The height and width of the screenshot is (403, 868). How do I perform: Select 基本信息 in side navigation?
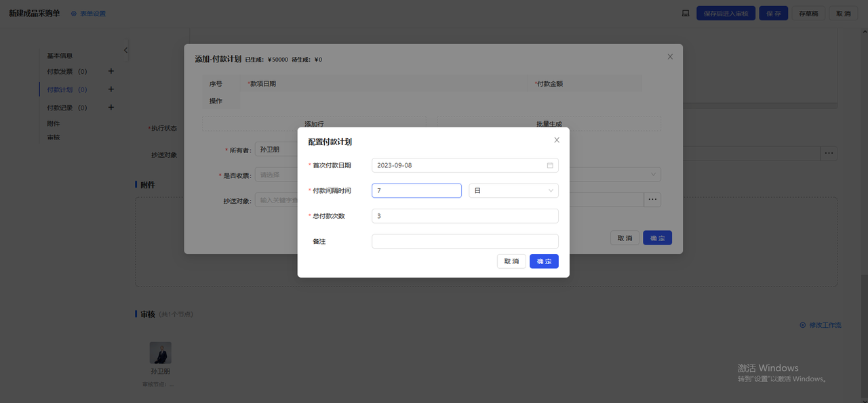point(60,56)
